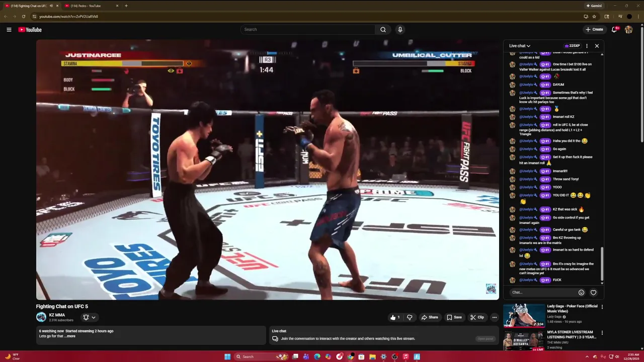Open the more actions menu under the video
Screen dimensions: 644x362
(494, 317)
